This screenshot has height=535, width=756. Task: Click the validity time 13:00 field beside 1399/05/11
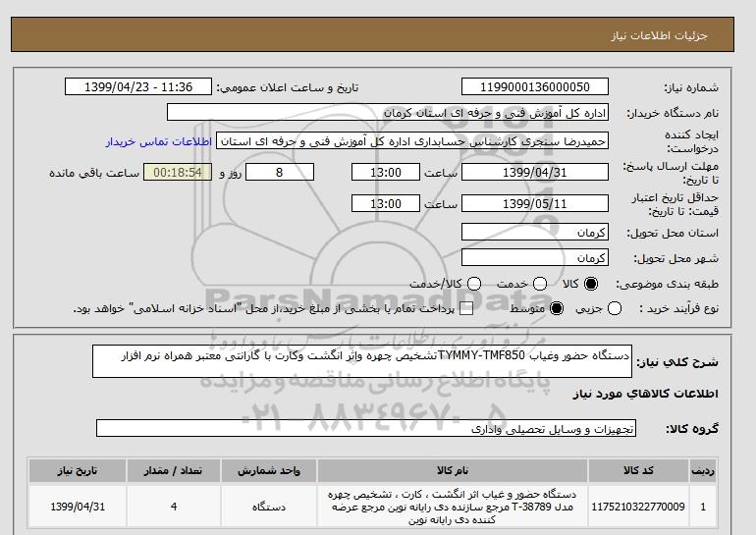pyautogui.click(x=386, y=203)
